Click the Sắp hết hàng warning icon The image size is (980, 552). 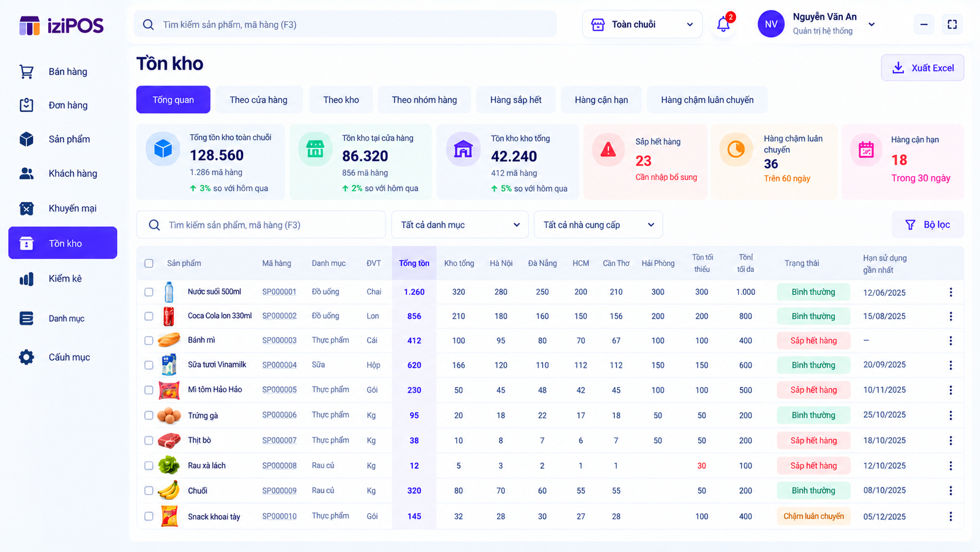coord(608,150)
